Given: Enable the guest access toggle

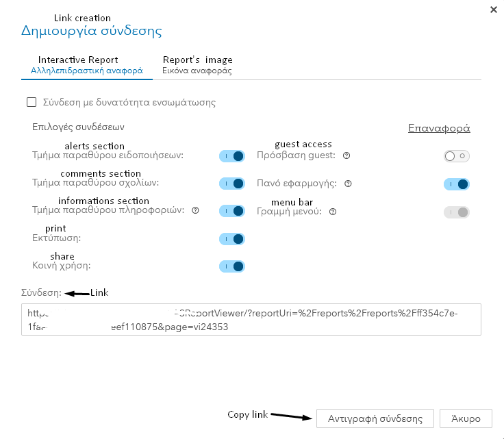Looking at the screenshot, I should point(456,156).
